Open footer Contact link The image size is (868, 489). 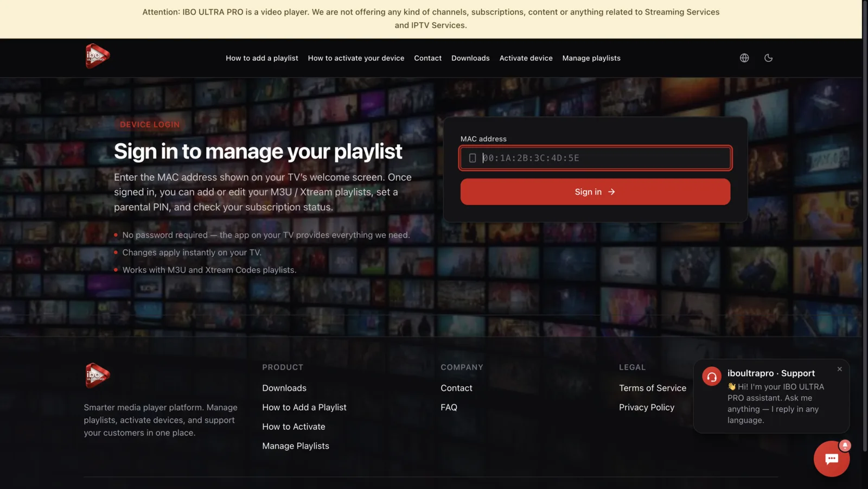[x=456, y=388]
